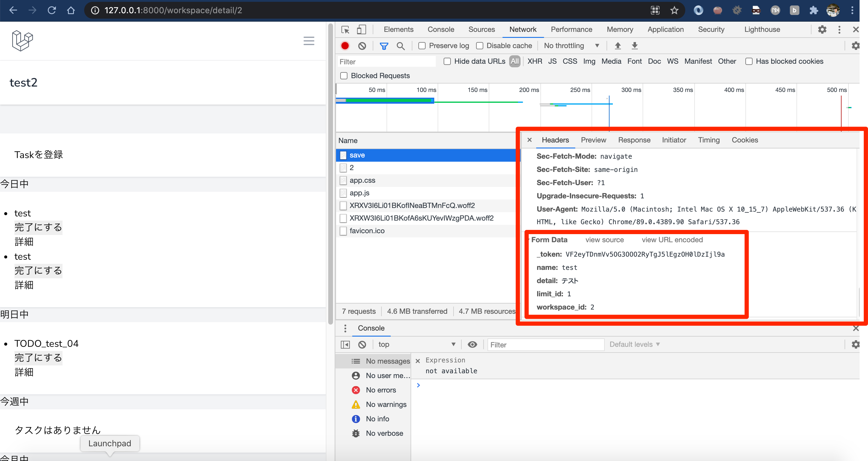868x461 pixels.
Task: Clear the network log
Action: [362, 46]
